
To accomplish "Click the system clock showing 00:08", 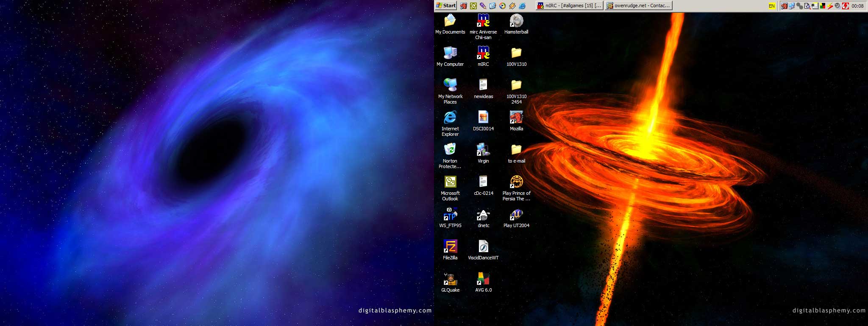I will (x=857, y=6).
